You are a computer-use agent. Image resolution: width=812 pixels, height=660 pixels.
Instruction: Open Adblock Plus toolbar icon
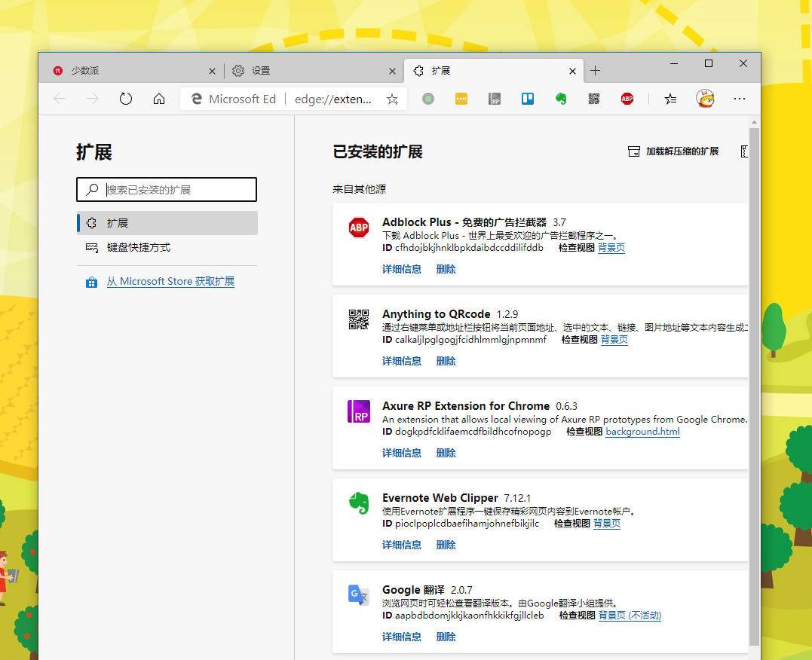(x=627, y=99)
